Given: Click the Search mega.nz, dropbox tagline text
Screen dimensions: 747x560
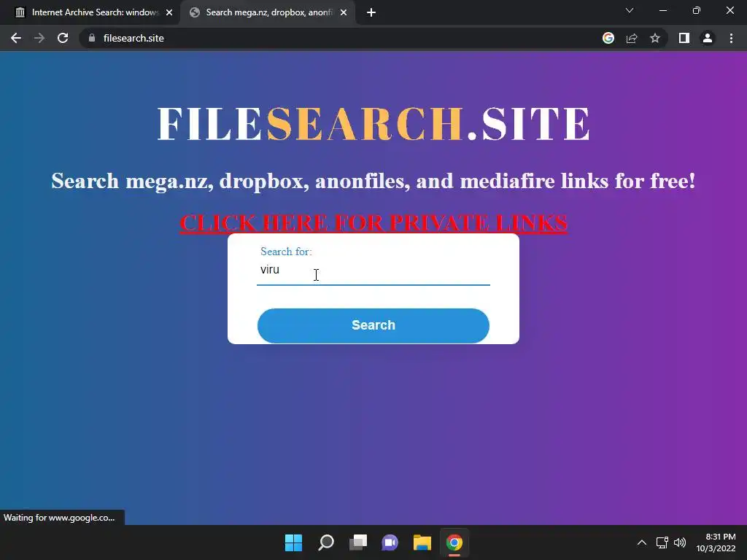Looking at the screenshot, I should tap(373, 181).
